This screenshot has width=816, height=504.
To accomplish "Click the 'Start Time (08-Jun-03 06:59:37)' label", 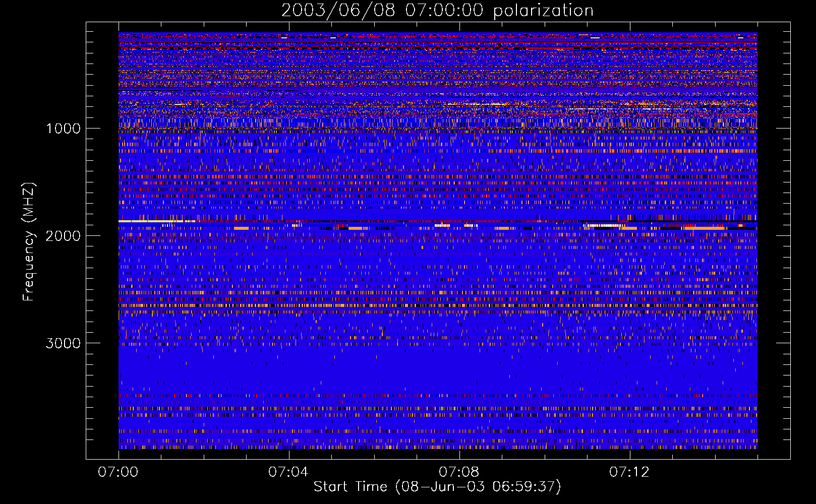I will click(437, 487).
